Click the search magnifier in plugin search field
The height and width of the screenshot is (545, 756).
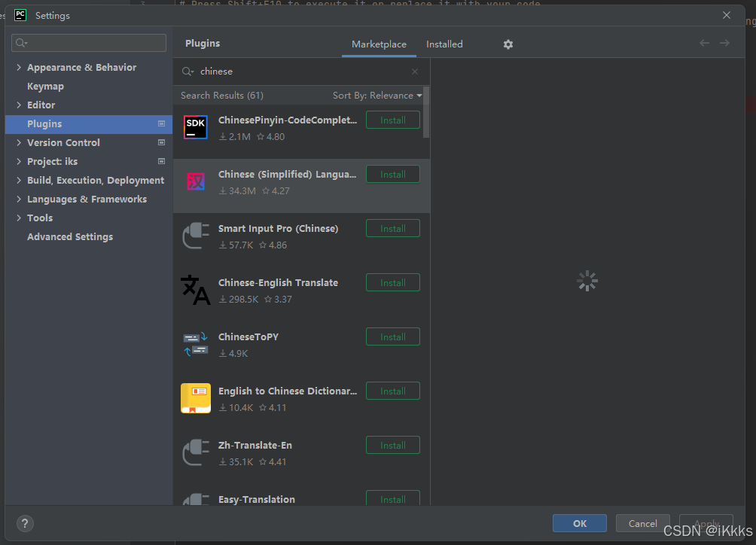(x=187, y=72)
